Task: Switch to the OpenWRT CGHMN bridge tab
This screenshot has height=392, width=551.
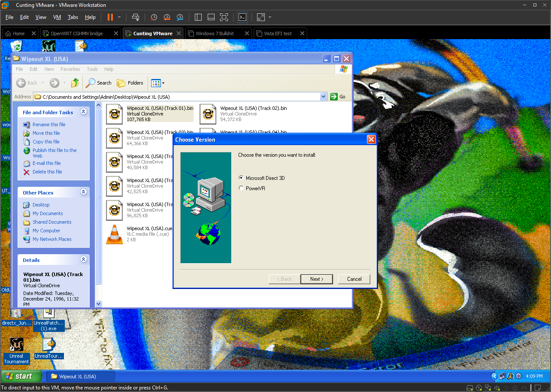Action: click(80, 33)
